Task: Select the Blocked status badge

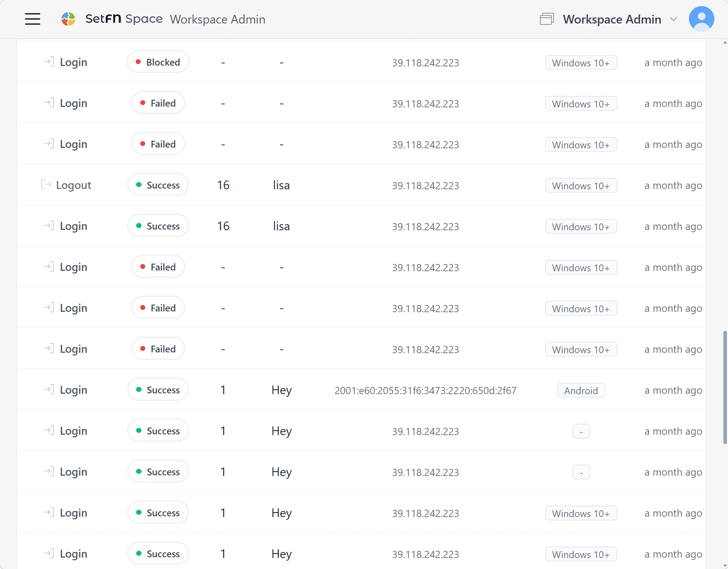Action: click(158, 62)
